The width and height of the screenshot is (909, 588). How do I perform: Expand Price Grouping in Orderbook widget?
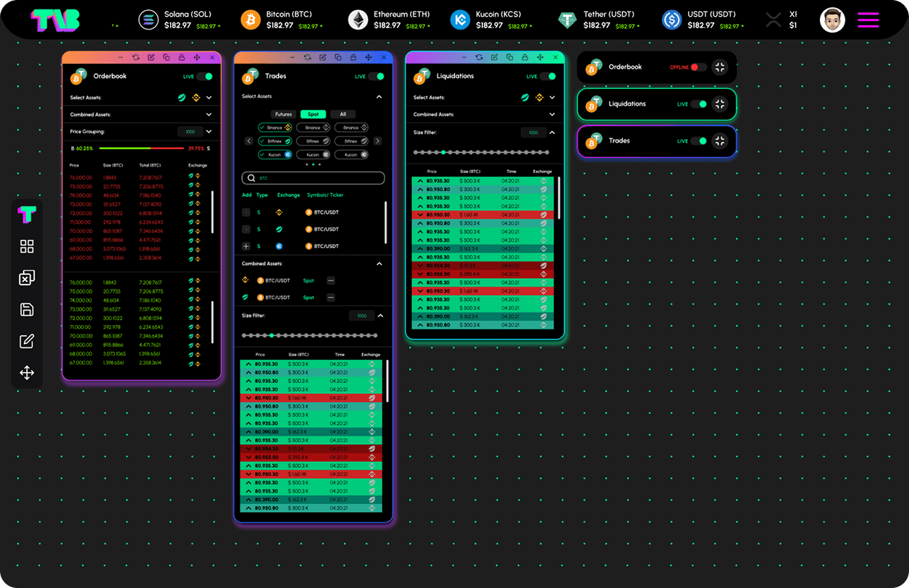[209, 132]
